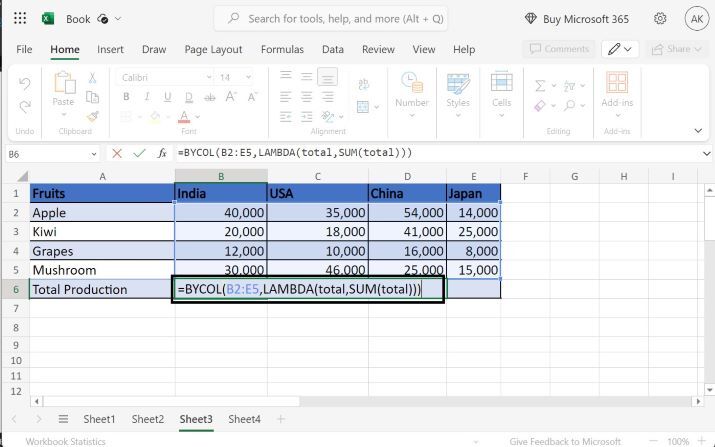The image size is (715, 447).
Task: Toggle Strikethrough formatting
Action: [x=210, y=97]
